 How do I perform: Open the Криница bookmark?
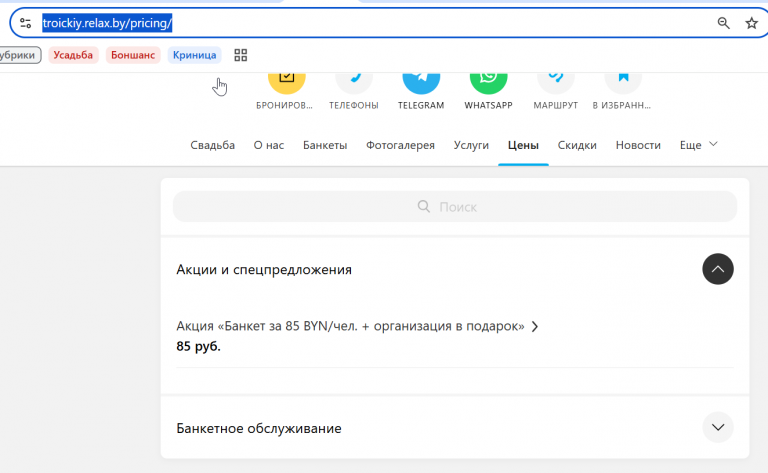(194, 55)
